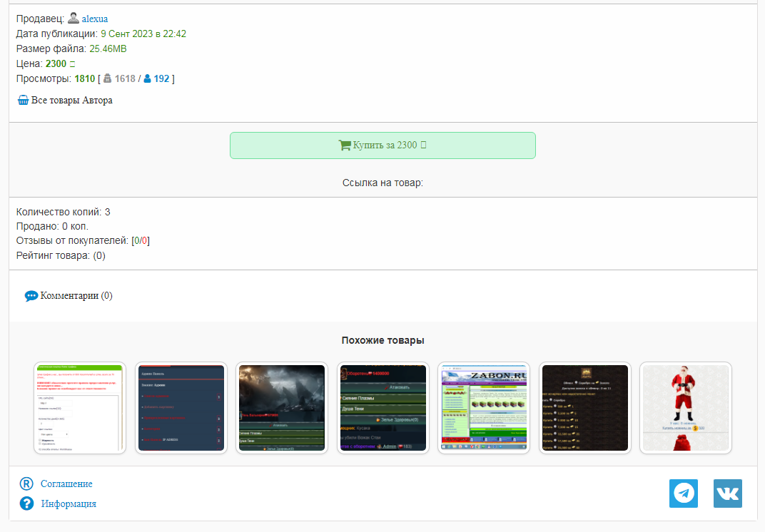The height and width of the screenshot is (532, 765).
Task: Click the basket icon near Все товары Автора
Action: pyautogui.click(x=23, y=101)
